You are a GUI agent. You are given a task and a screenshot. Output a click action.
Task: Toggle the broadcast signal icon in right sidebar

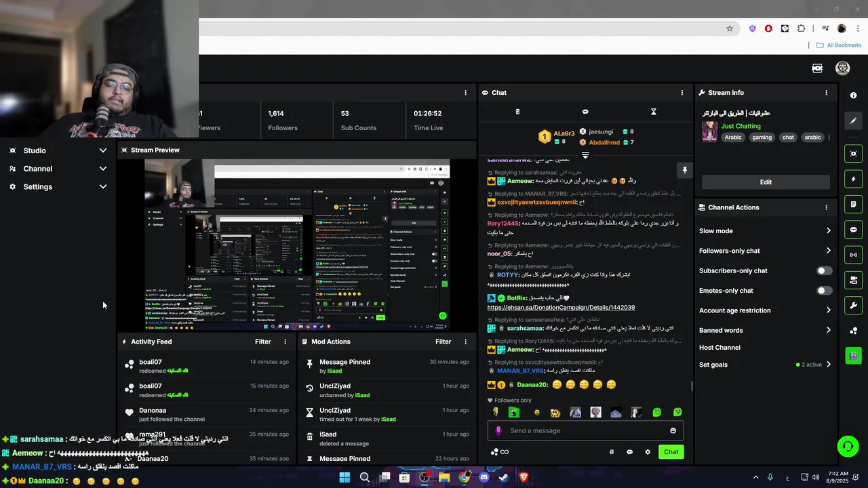(x=854, y=255)
